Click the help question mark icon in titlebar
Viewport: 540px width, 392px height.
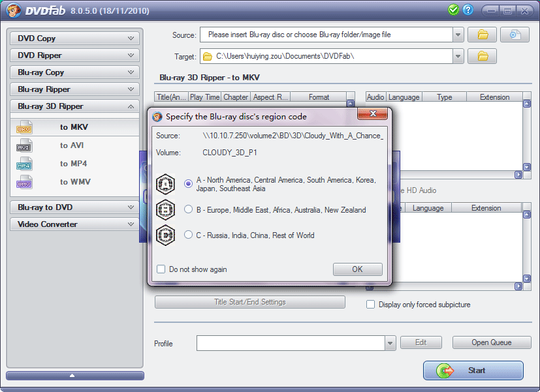click(468, 10)
